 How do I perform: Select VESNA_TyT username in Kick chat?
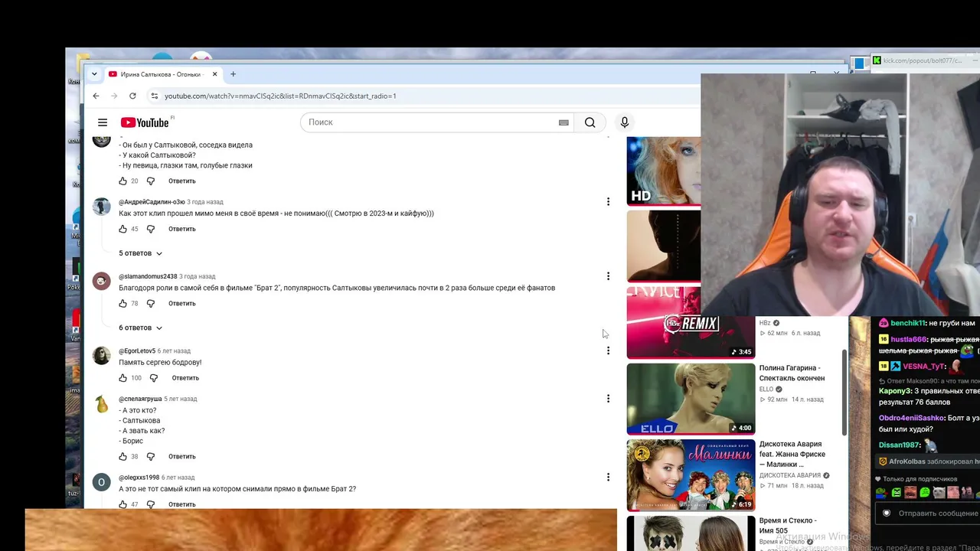(924, 367)
